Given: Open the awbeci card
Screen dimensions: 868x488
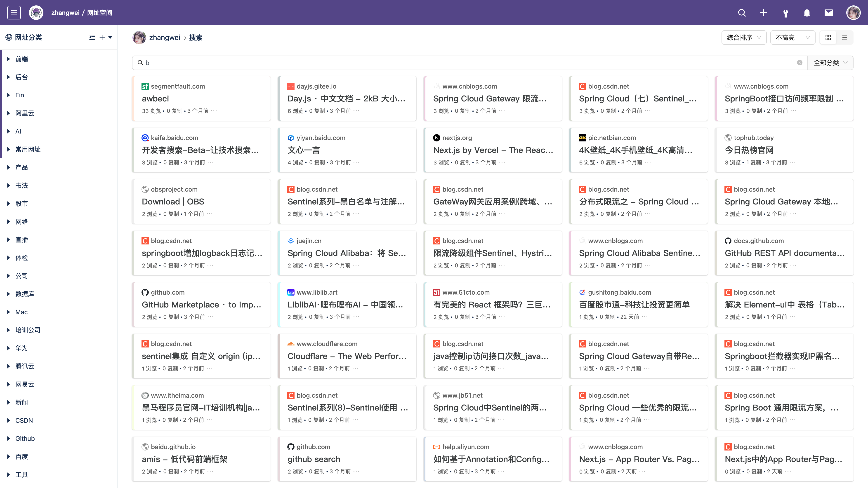Looking at the screenshot, I should [201, 98].
